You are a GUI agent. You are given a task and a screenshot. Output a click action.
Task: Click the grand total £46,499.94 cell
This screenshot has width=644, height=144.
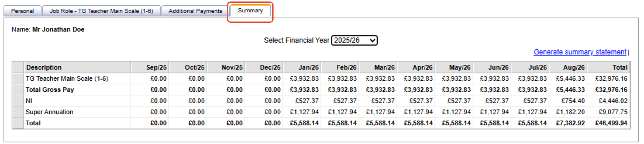coord(611,123)
